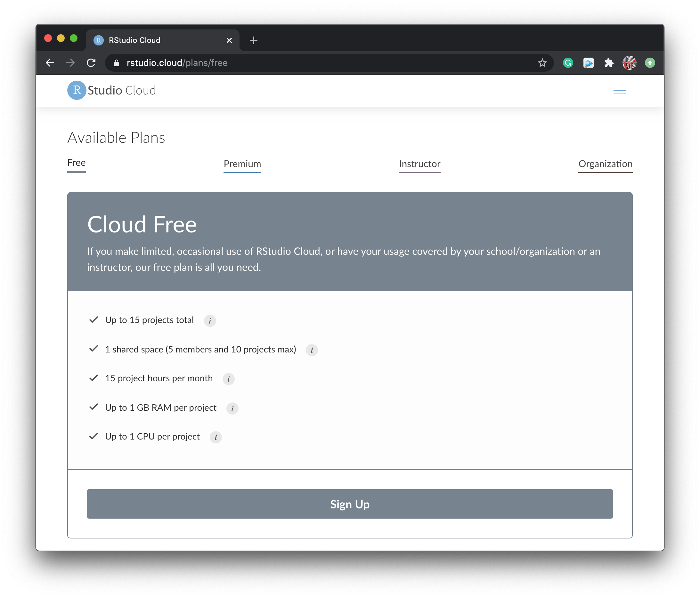Go back using the navigation arrow
This screenshot has height=598, width=700.
[x=50, y=63]
